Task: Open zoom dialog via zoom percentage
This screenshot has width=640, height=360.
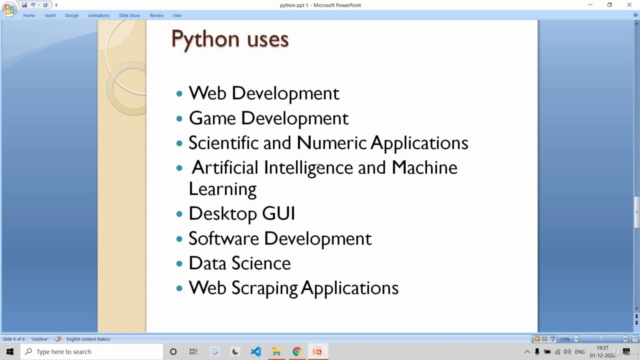Action: point(564,339)
